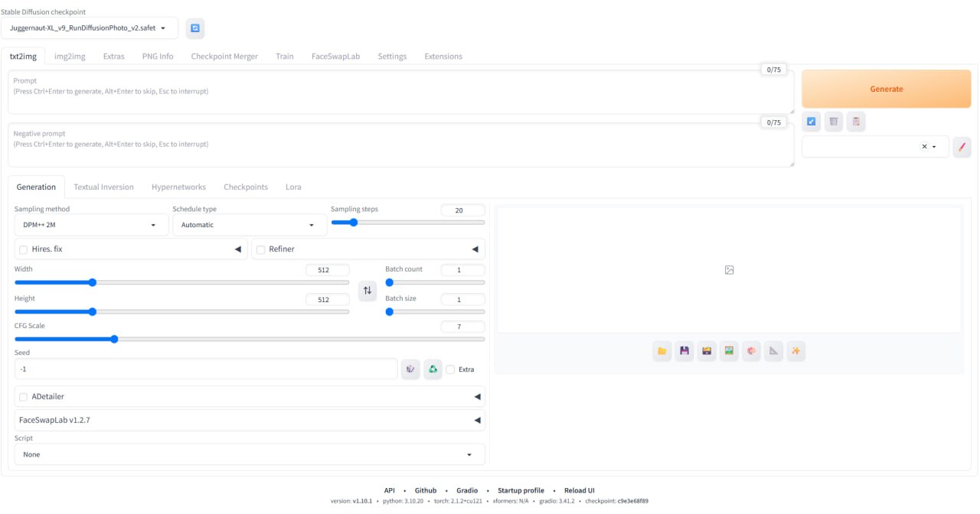The image size is (980, 514).
Task: Open the PNG Info tab
Action: [x=158, y=57]
